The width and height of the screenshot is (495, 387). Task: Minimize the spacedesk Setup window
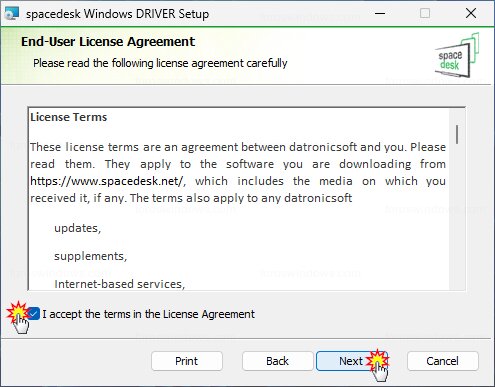(x=380, y=14)
